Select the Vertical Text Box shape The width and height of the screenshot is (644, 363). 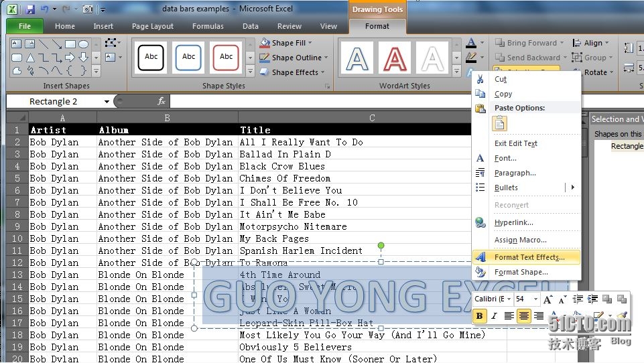(x=30, y=44)
